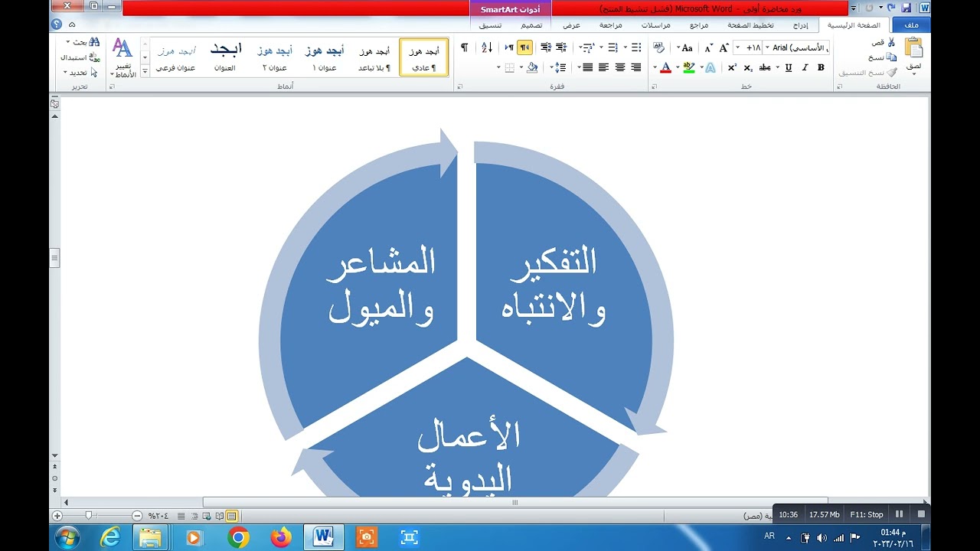Click Replace (استبدال) button

click(81, 57)
